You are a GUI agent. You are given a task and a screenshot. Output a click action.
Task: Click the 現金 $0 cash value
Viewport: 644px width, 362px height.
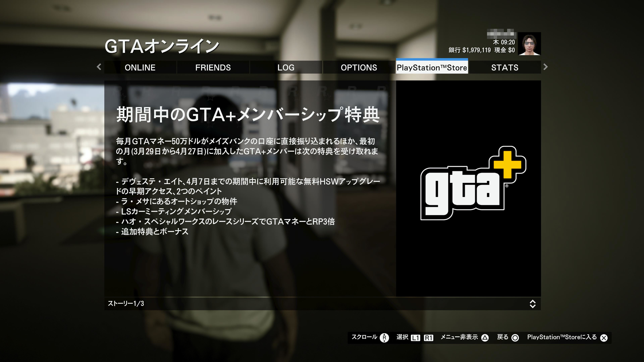point(504,50)
